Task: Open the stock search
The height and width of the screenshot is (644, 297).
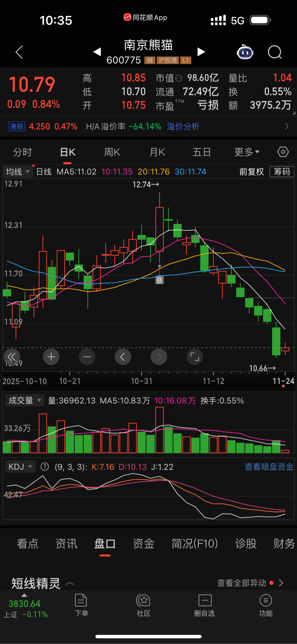Action: click(x=275, y=52)
